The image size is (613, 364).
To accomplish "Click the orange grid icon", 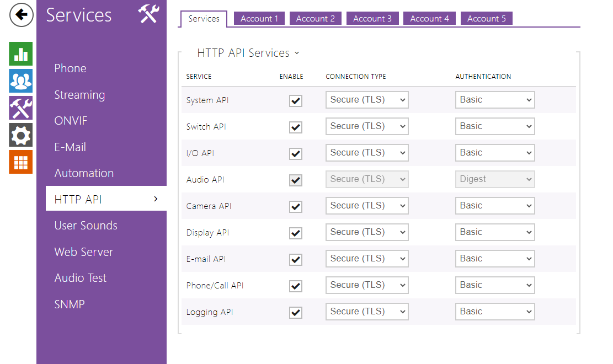I will point(21,162).
